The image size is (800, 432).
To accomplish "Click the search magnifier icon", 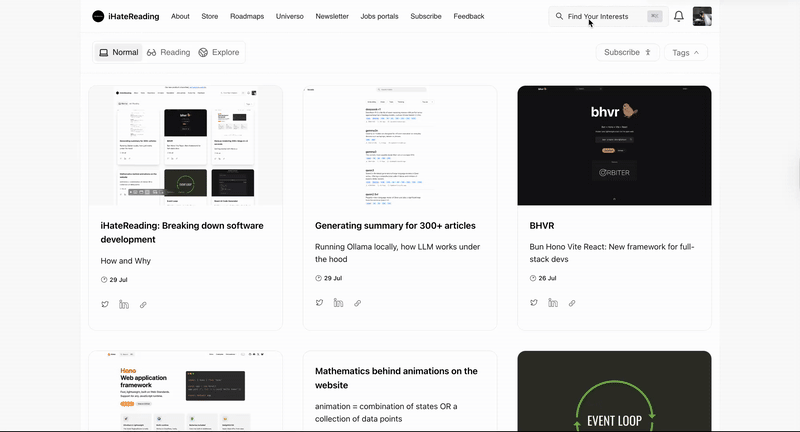I will click(559, 16).
